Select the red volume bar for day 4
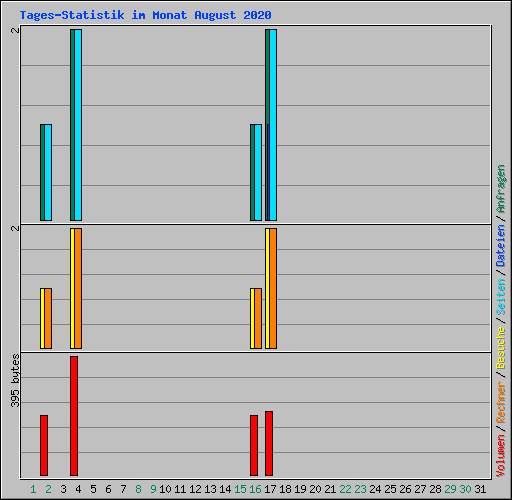 (74, 416)
